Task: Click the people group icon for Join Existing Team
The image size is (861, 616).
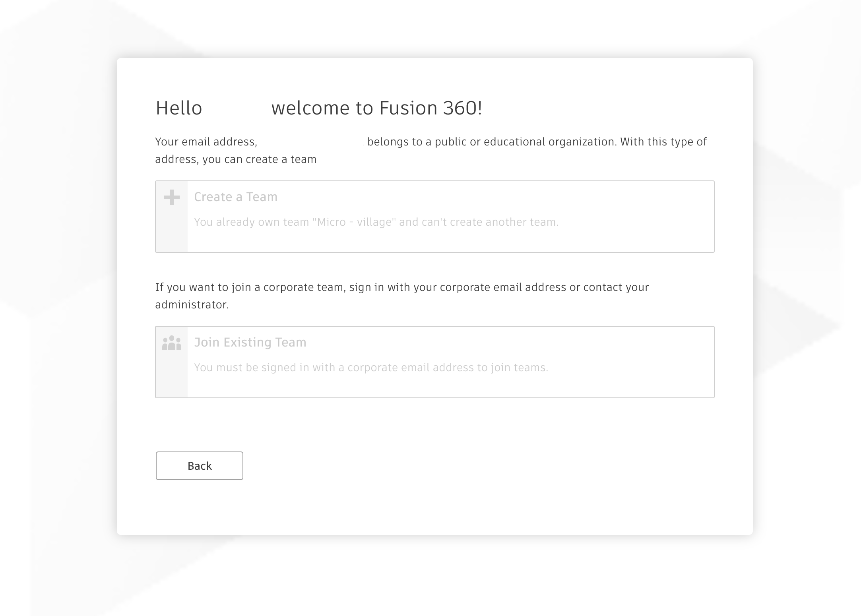Action: pos(172,343)
